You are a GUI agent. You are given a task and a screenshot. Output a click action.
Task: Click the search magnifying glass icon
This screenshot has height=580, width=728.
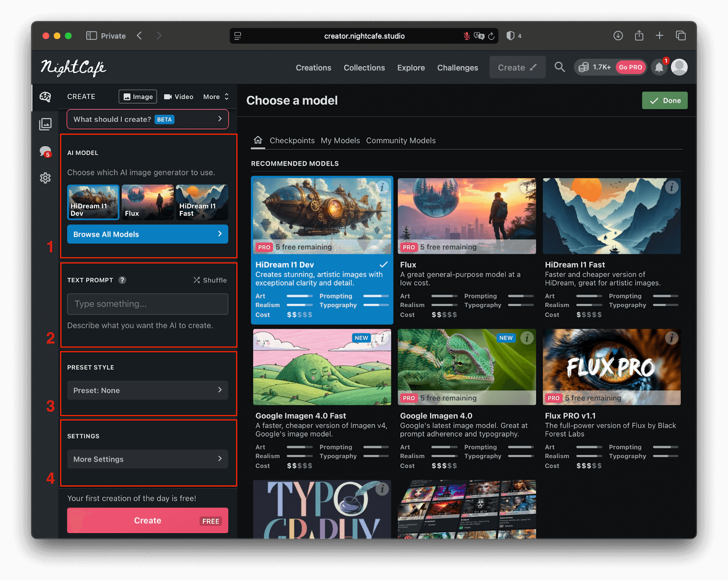coord(560,67)
